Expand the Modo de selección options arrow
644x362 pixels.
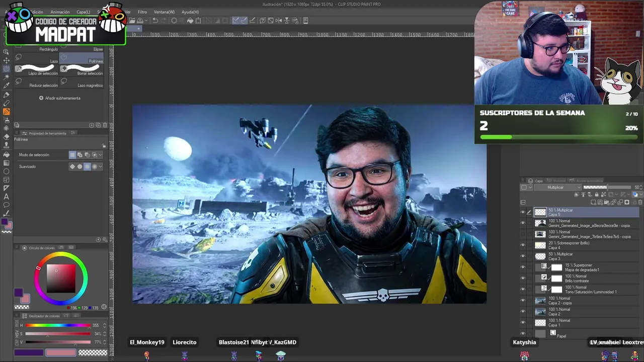click(x=101, y=155)
